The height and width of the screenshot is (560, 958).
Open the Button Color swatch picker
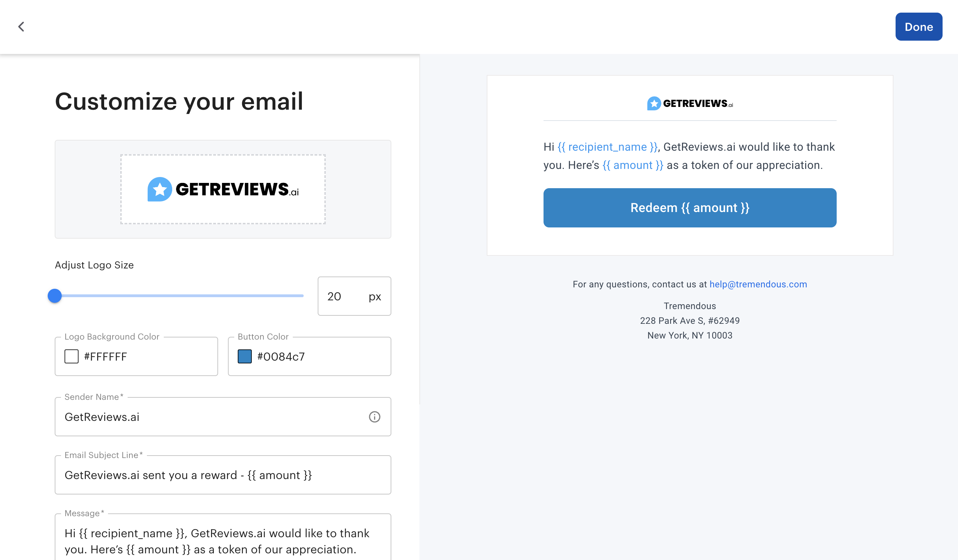[244, 356]
